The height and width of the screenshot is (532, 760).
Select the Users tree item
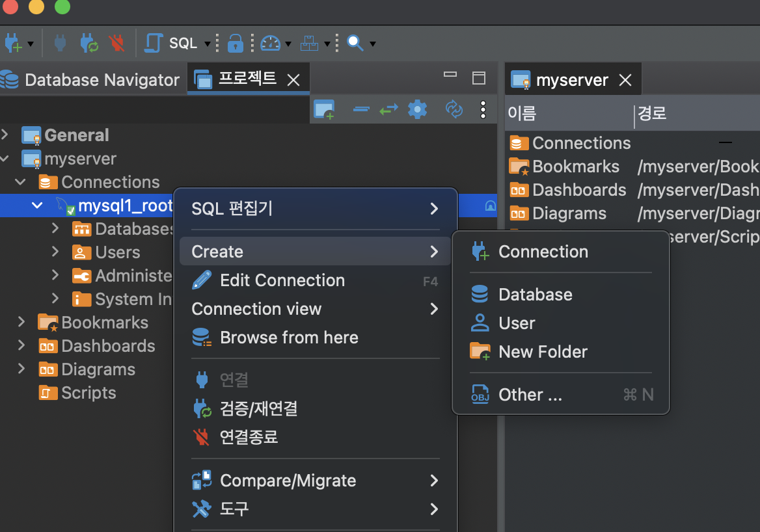click(x=106, y=252)
